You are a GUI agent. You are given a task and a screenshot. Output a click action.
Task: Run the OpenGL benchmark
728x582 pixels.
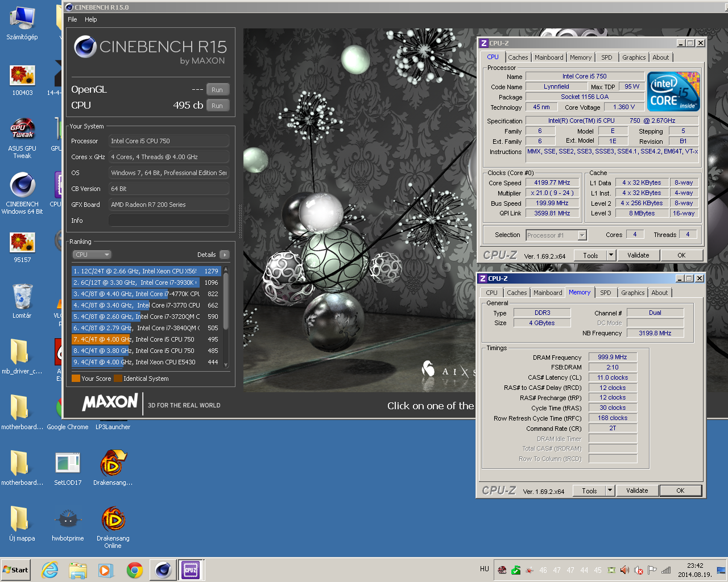tap(217, 90)
